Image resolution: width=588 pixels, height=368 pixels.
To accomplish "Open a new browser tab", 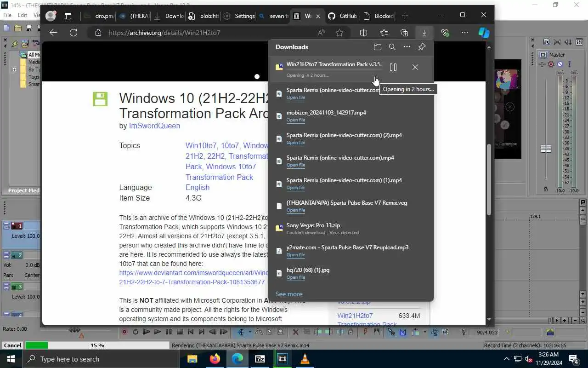I will tap(405, 16).
